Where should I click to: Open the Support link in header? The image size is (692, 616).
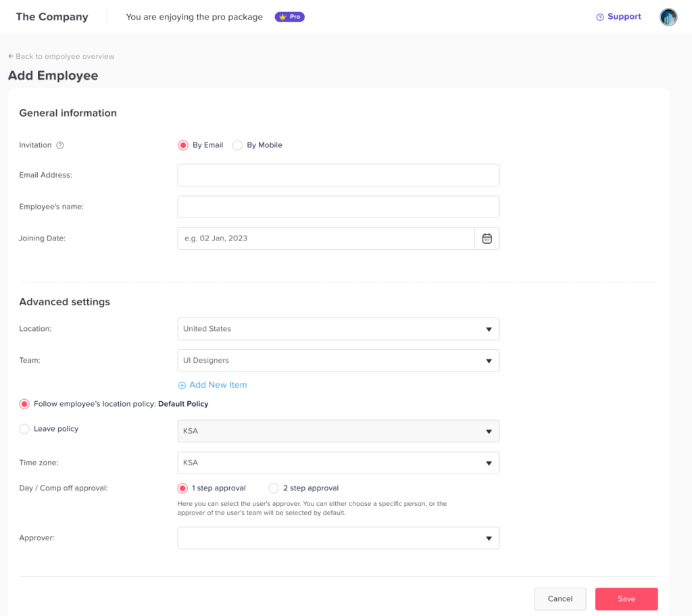(624, 17)
